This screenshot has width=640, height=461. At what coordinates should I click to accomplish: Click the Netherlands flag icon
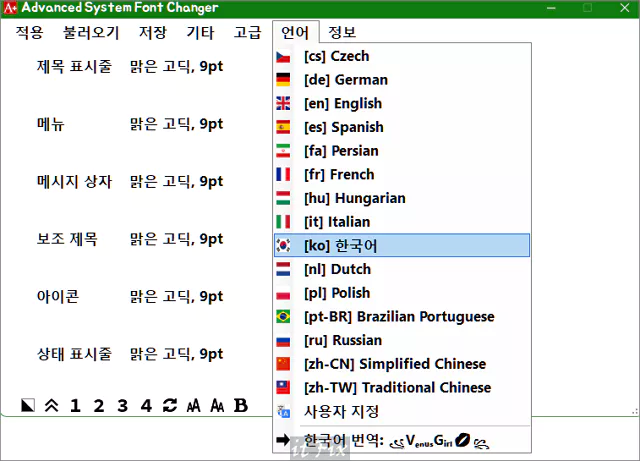point(283,269)
